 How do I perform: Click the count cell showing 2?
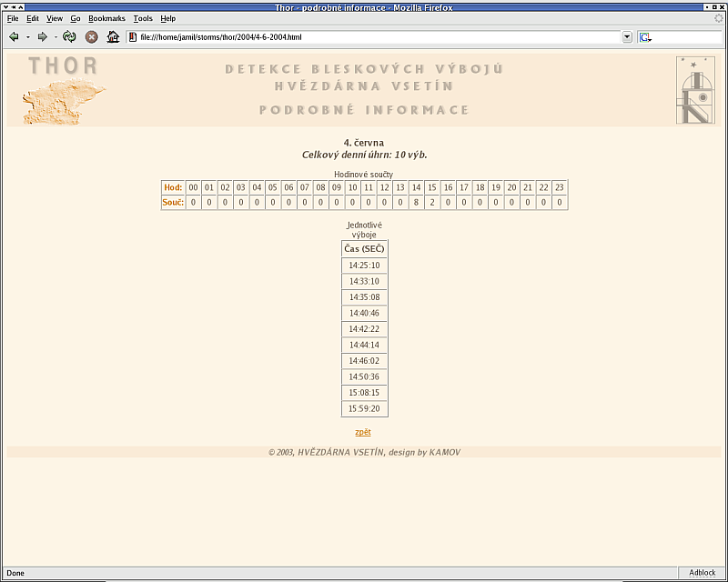coord(431,203)
